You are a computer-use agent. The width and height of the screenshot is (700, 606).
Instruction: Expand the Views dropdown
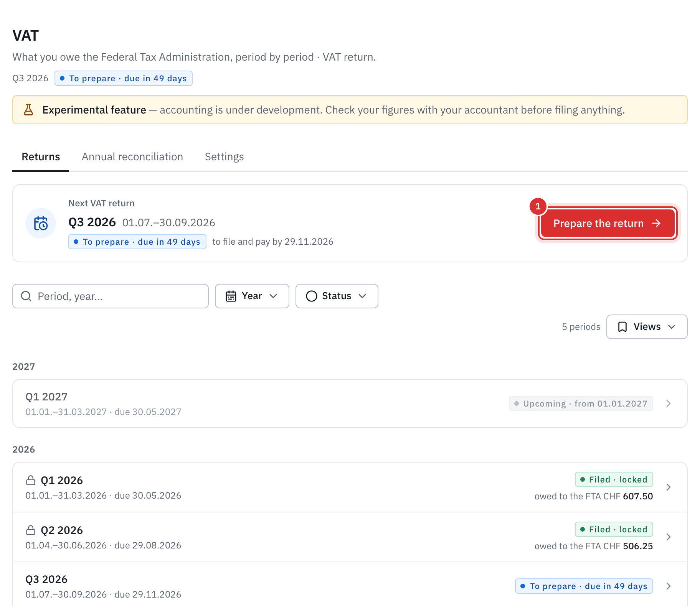(647, 327)
